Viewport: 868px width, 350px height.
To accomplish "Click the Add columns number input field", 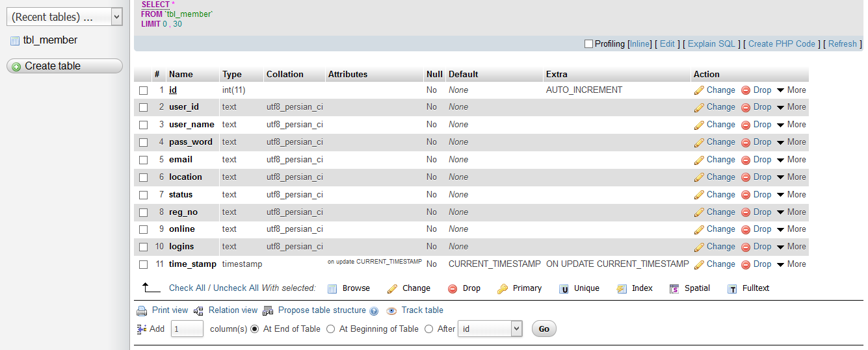I will point(187,329).
